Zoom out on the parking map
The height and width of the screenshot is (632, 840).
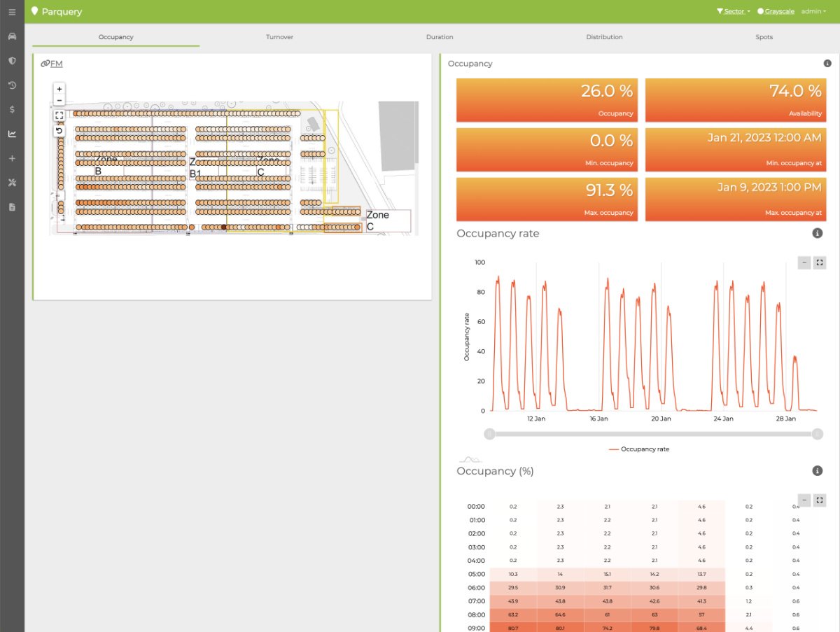point(59,100)
